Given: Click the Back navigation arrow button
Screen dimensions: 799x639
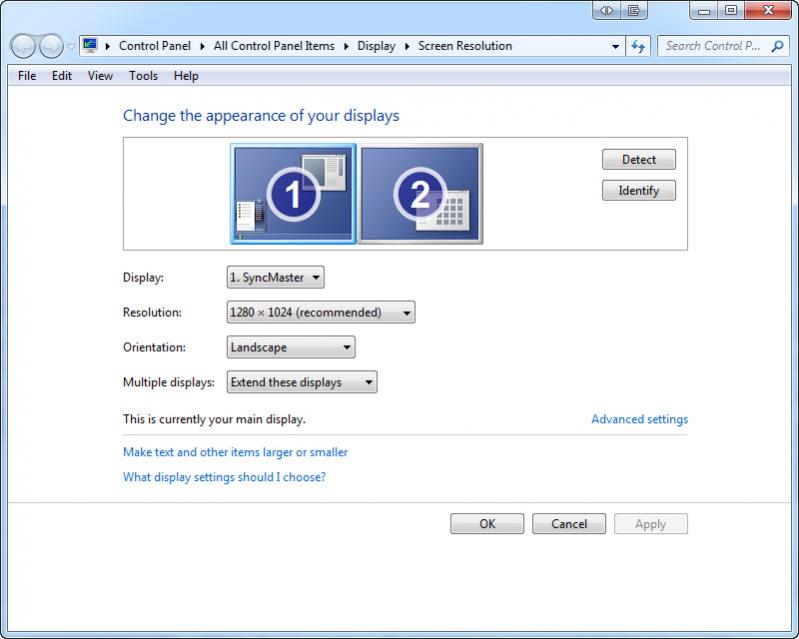Looking at the screenshot, I should (x=23, y=46).
